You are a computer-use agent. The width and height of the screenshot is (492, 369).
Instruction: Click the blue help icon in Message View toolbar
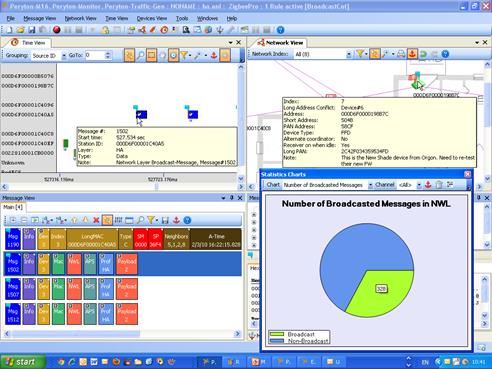[x=187, y=220]
